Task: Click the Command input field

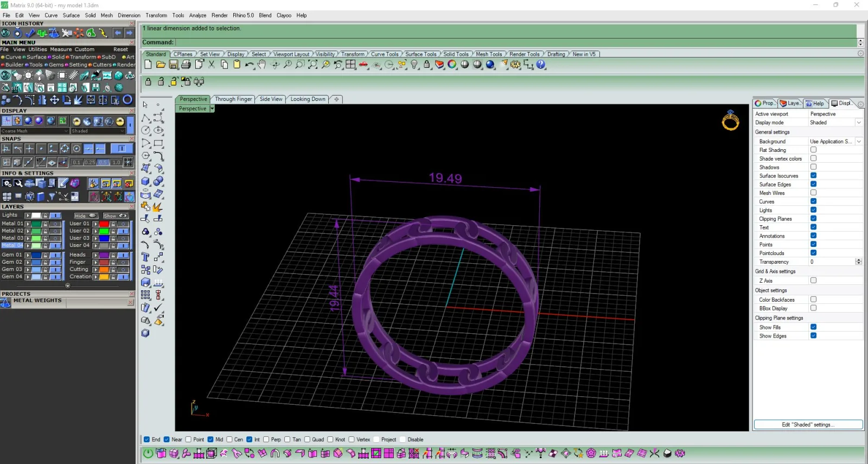Action: 515,42
